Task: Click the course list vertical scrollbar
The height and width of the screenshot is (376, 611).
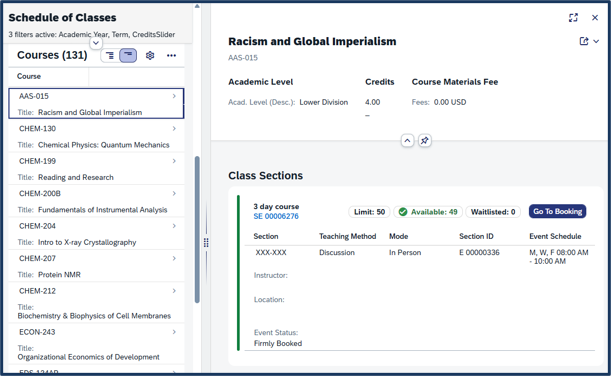Action: [x=197, y=229]
